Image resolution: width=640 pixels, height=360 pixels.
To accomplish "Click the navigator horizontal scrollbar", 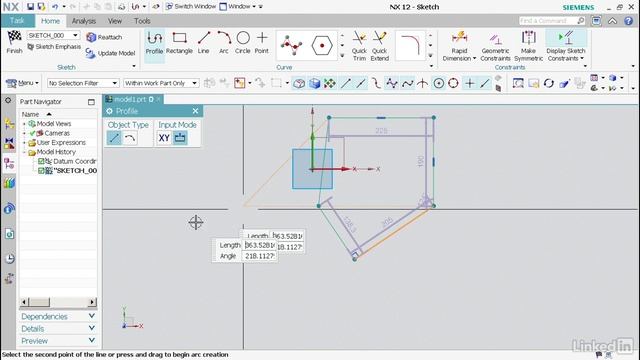I will pyautogui.click(x=58, y=302).
